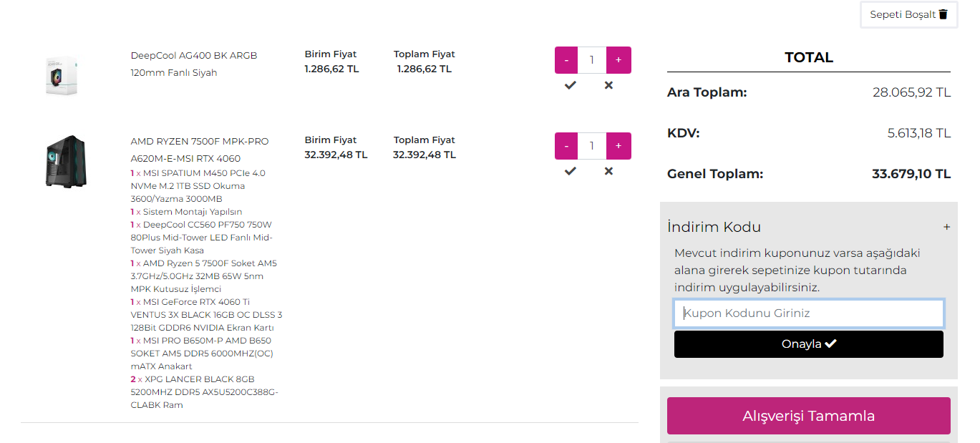Collapse İndirim Kodu section with plus icon

[946, 227]
